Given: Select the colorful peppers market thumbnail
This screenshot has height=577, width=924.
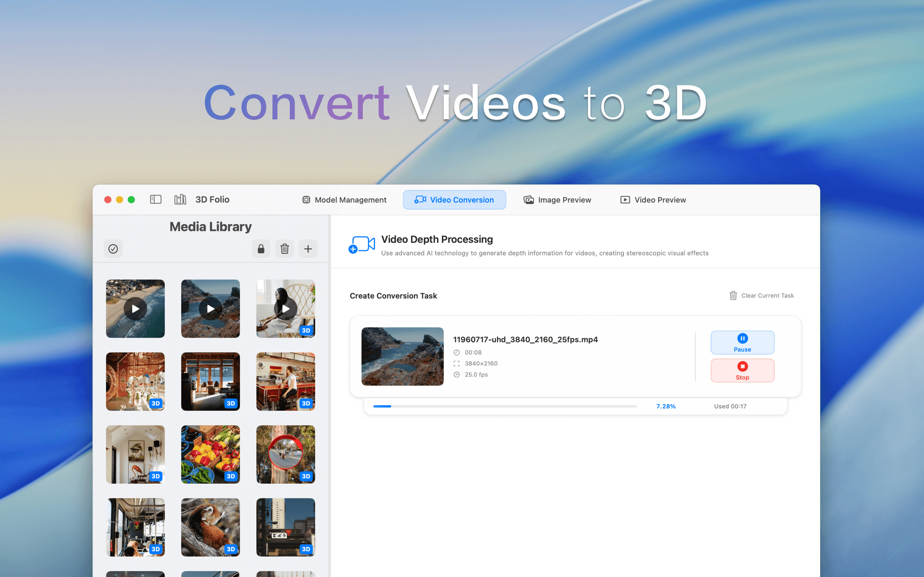Looking at the screenshot, I should click(210, 454).
